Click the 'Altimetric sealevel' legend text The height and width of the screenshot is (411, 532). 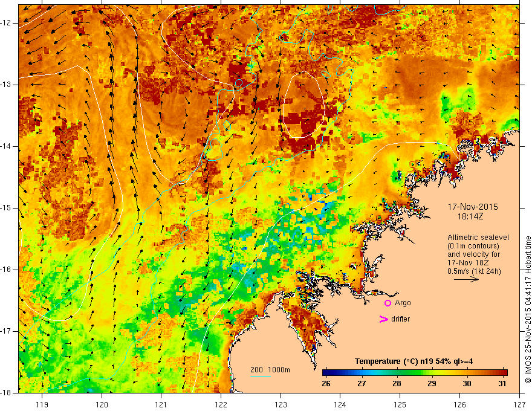(x=478, y=238)
